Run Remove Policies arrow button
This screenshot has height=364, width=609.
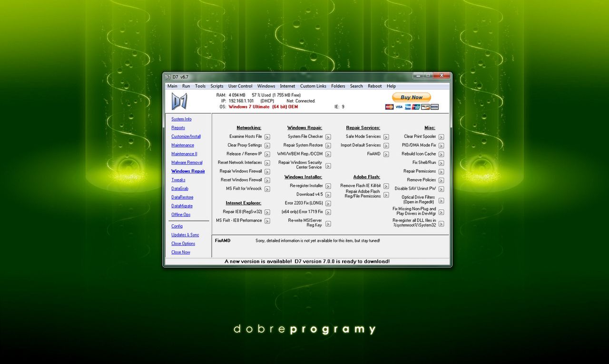pyautogui.click(x=441, y=180)
